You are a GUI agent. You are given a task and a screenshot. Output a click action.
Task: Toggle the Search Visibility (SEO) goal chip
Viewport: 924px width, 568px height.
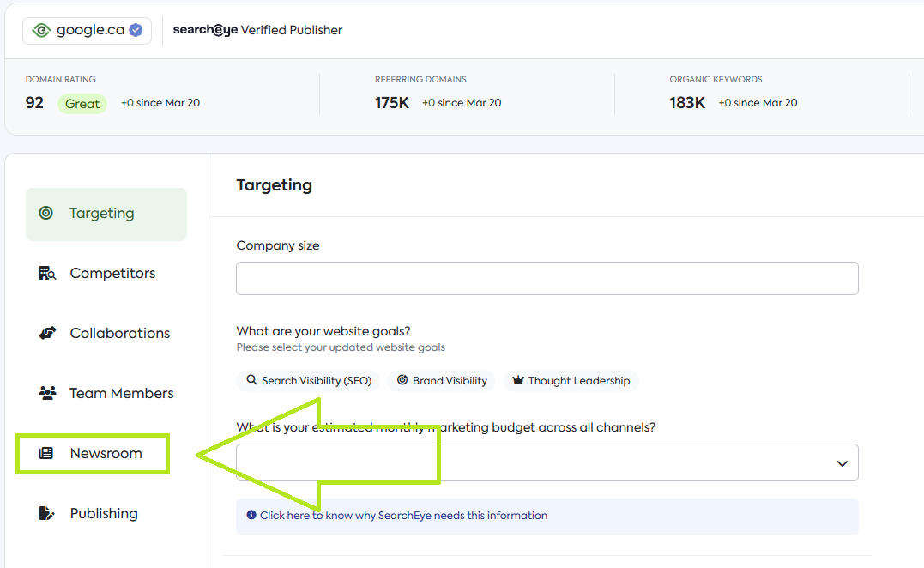(x=309, y=381)
